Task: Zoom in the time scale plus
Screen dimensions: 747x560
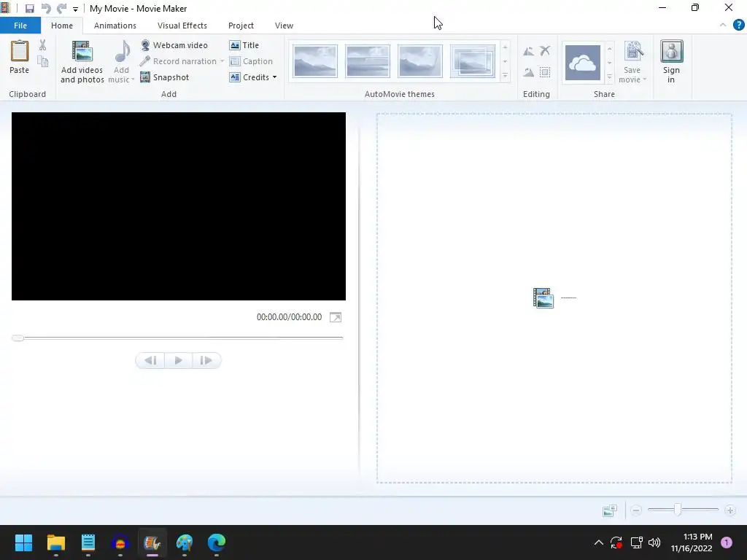Action: pos(729,510)
